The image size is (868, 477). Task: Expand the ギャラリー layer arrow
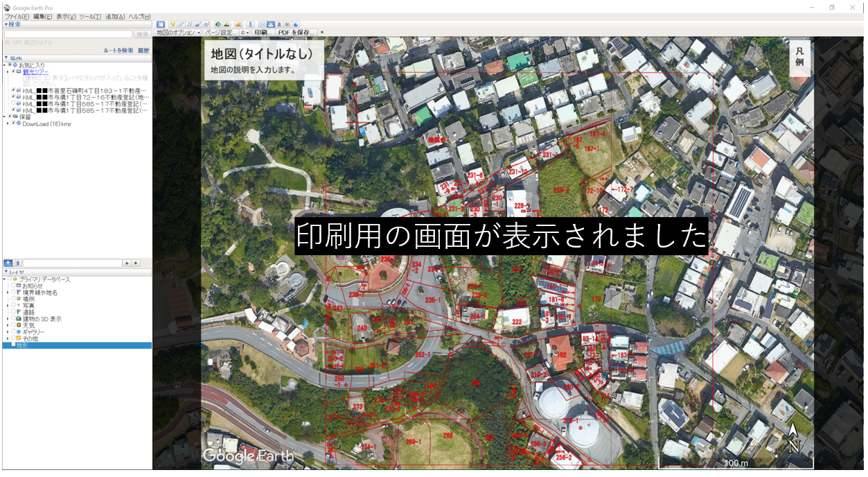(x=8, y=332)
